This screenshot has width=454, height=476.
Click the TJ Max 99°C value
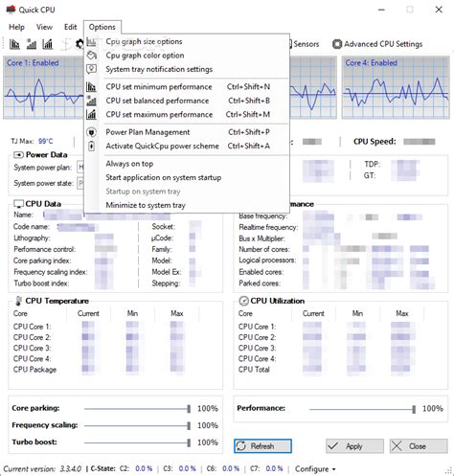[46, 141]
